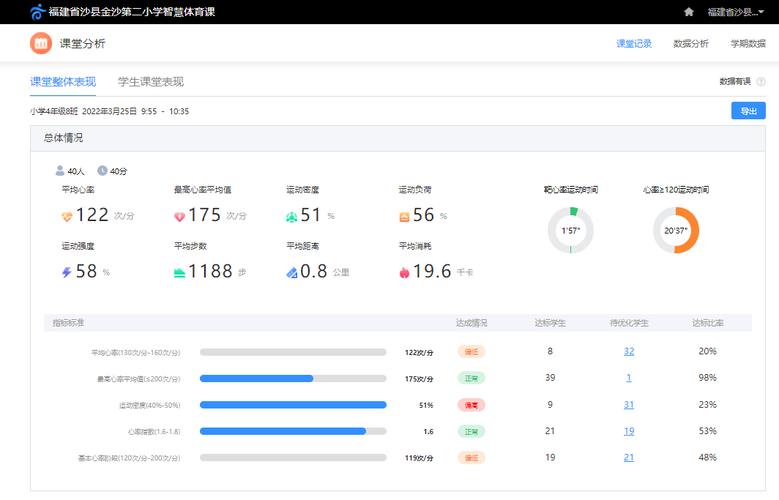The width and height of the screenshot is (779, 500).
Task: Click the average steps value 1188
Action: pyautogui.click(x=210, y=271)
